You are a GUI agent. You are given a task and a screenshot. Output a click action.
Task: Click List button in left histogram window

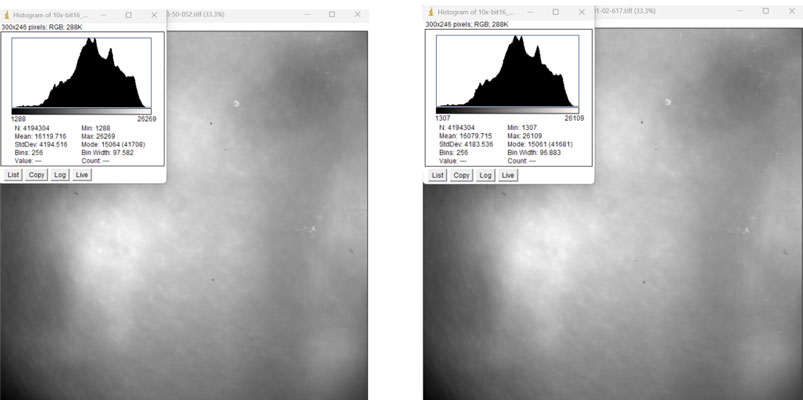pyautogui.click(x=13, y=175)
